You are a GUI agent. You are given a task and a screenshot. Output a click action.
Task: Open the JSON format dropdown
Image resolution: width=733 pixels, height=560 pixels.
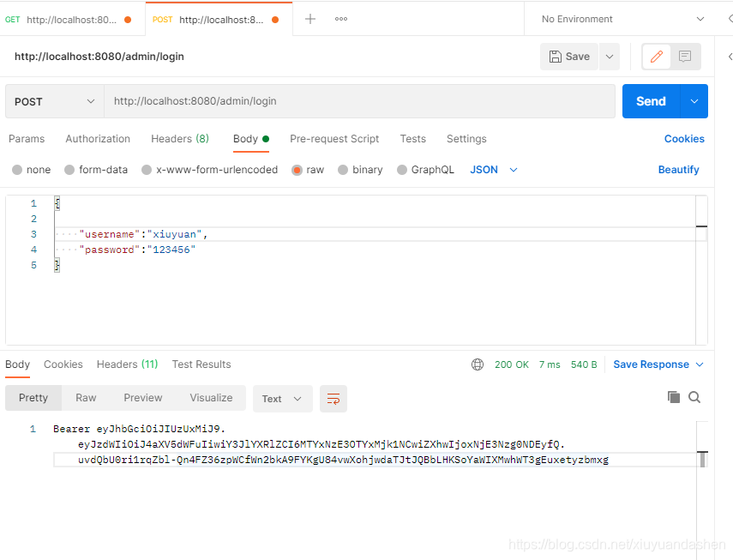pyautogui.click(x=493, y=170)
